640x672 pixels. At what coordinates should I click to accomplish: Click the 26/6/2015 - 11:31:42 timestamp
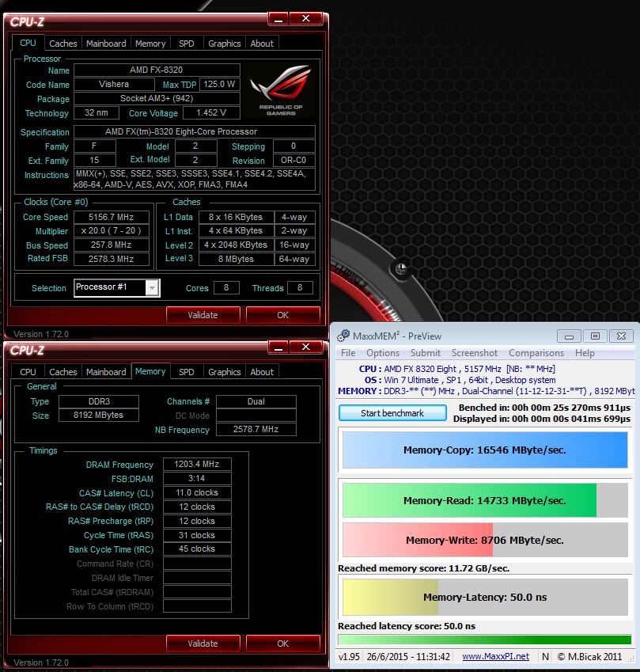tap(408, 657)
